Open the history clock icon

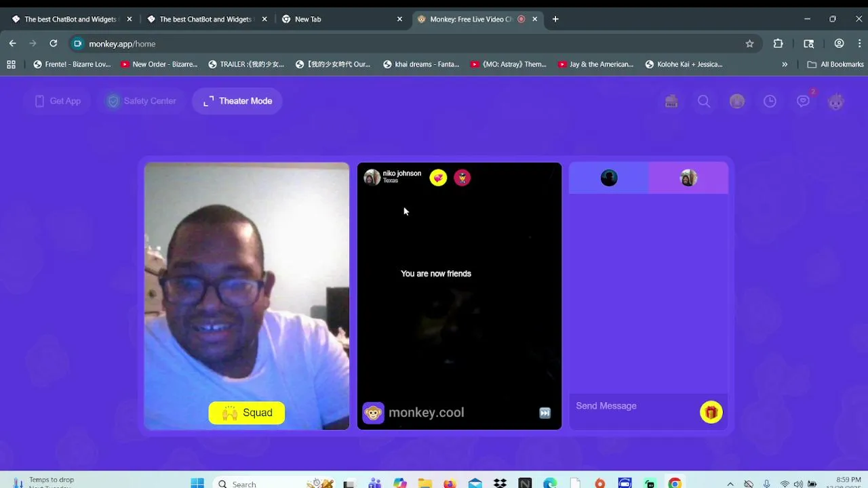pyautogui.click(x=770, y=101)
